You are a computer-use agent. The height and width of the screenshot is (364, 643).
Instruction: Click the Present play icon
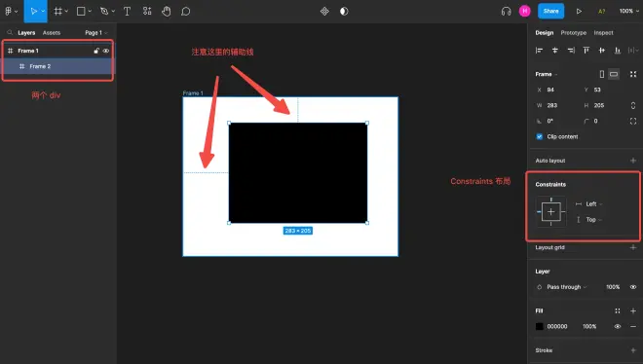click(x=579, y=12)
